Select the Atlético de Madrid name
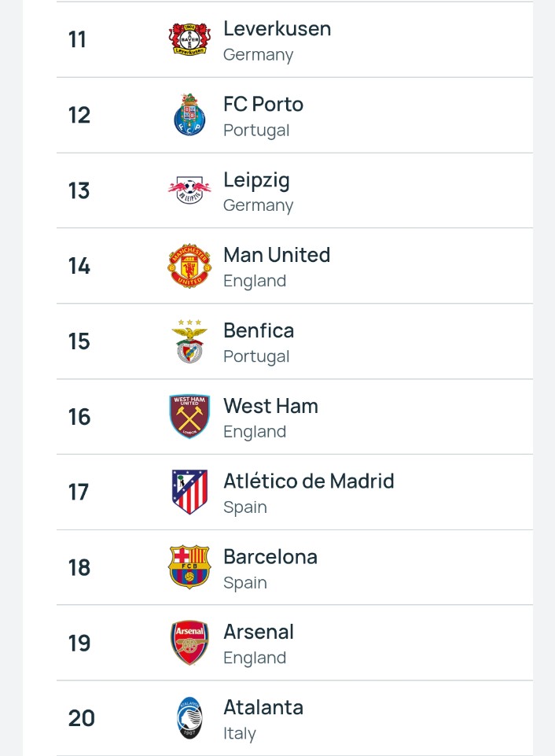The width and height of the screenshot is (555, 756). (309, 481)
